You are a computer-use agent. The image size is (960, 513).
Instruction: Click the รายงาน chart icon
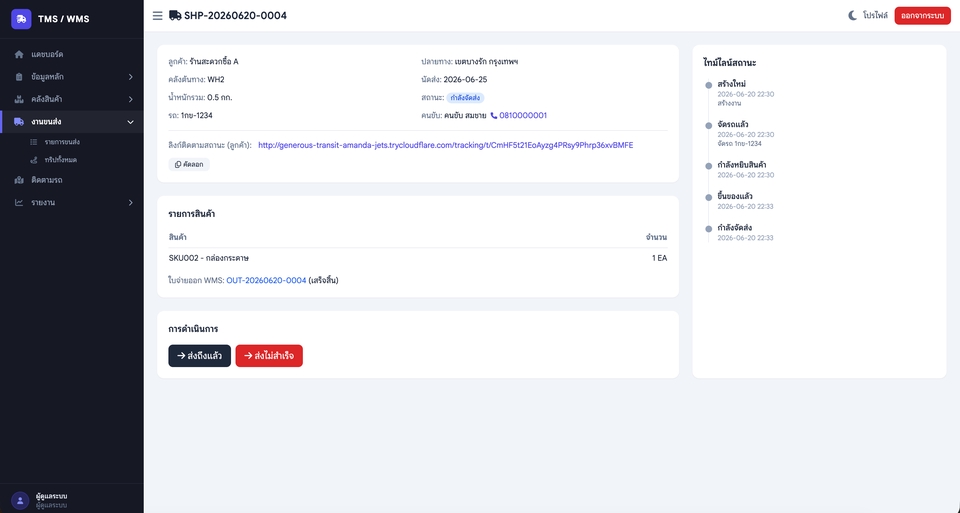pyautogui.click(x=19, y=203)
